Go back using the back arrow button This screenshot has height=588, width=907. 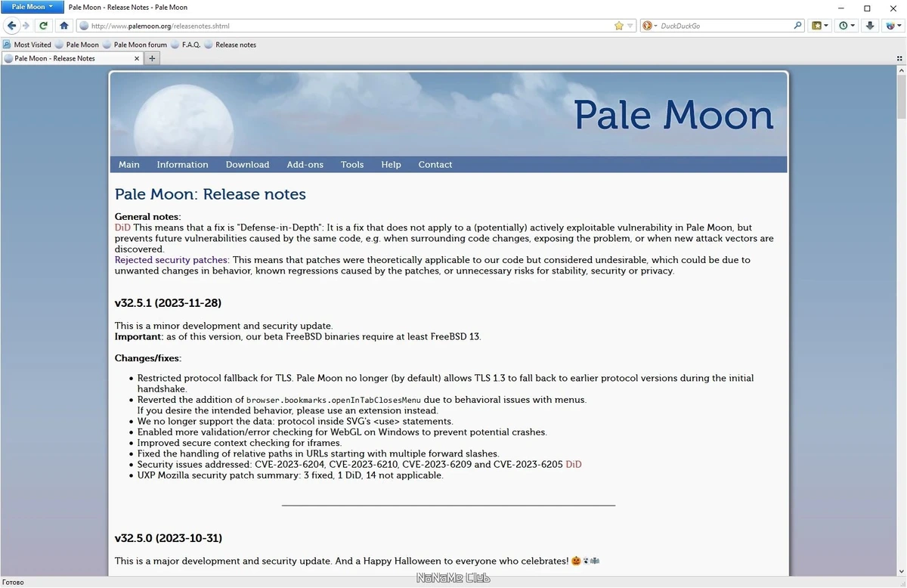click(11, 26)
